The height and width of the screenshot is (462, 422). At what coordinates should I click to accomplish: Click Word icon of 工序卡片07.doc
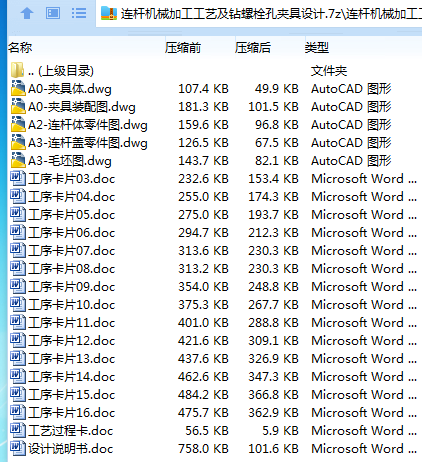click(18, 250)
